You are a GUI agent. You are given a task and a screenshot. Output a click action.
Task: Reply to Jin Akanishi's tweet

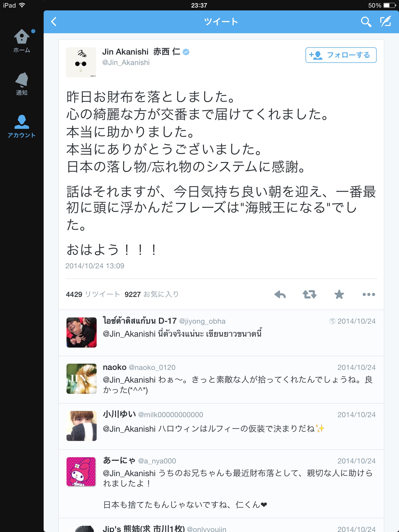(280, 295)
